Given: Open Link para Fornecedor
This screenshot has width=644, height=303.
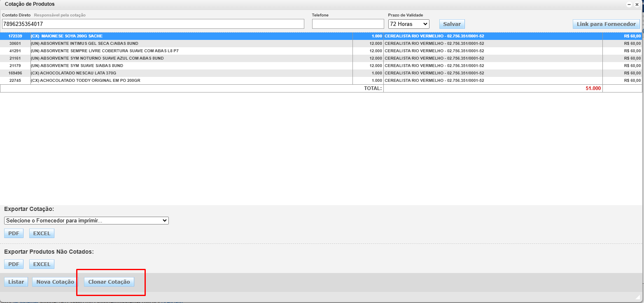Looking at the screenshot, I should pos(606,24).
